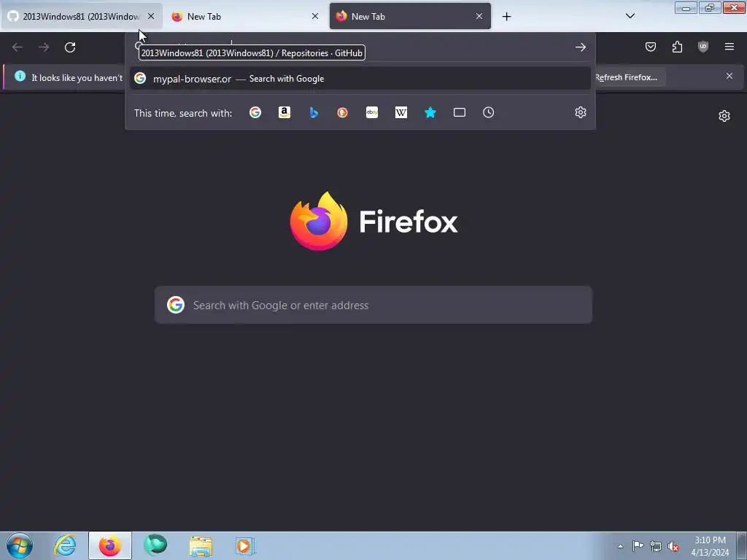Launch Internet Explorer from taskbar
Viewport: 747px width, 560px height.
point(65,545)
